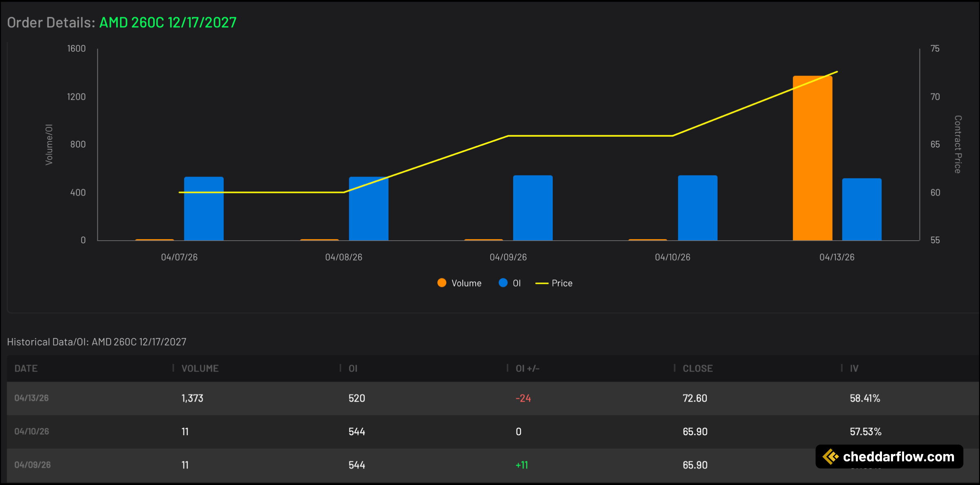Sort table by OI +/- column header
Image resolution: width=980 pixels, height=485 pixels.
pos(528,368)
